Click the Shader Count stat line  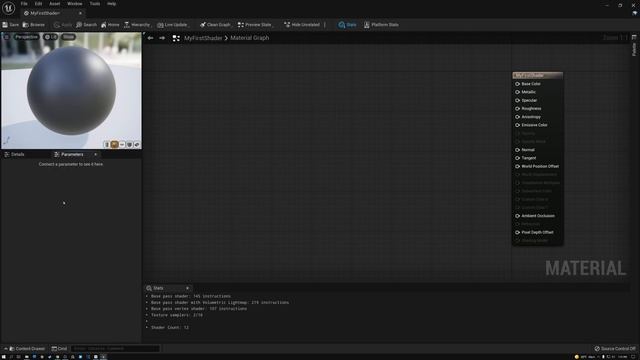point(170,327)
